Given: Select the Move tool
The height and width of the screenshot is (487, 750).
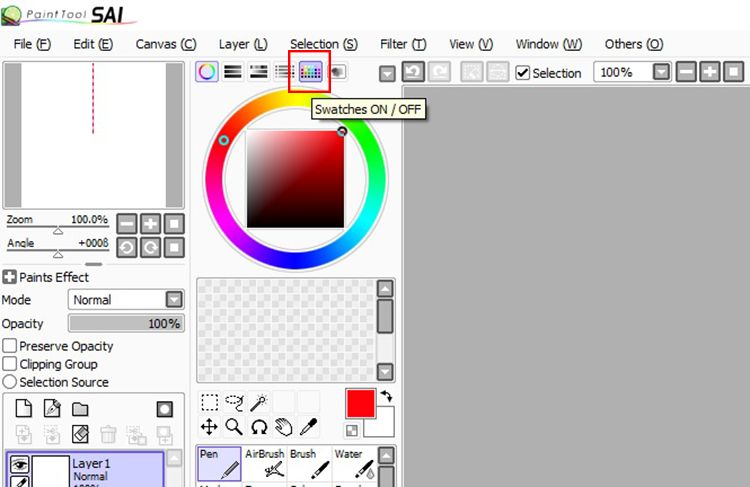Looking at the screenshot, I should click(210, 427).
